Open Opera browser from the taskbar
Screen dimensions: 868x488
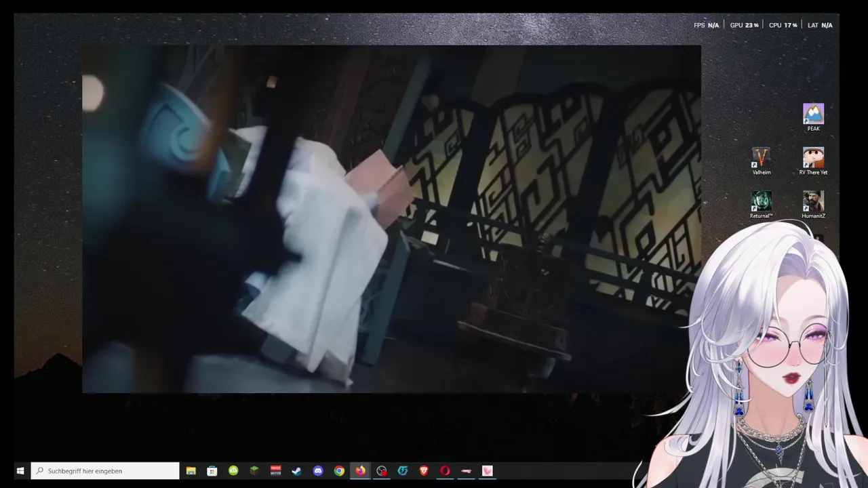coord(445,470)
